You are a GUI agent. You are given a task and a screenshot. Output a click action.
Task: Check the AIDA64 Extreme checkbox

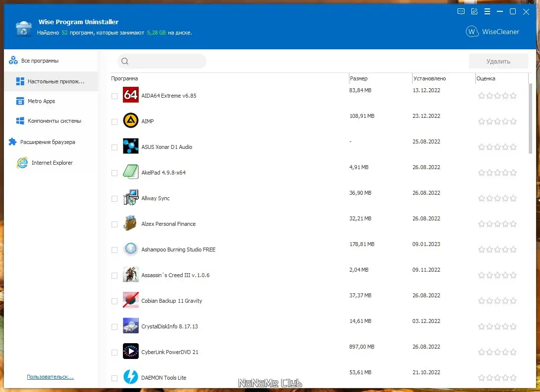pos(115,96)
